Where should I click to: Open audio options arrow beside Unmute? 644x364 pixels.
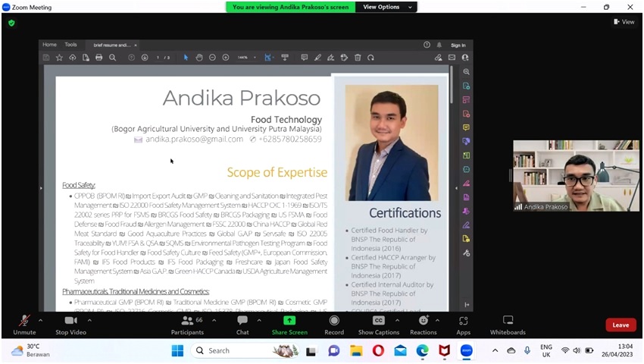click(40, 320)
